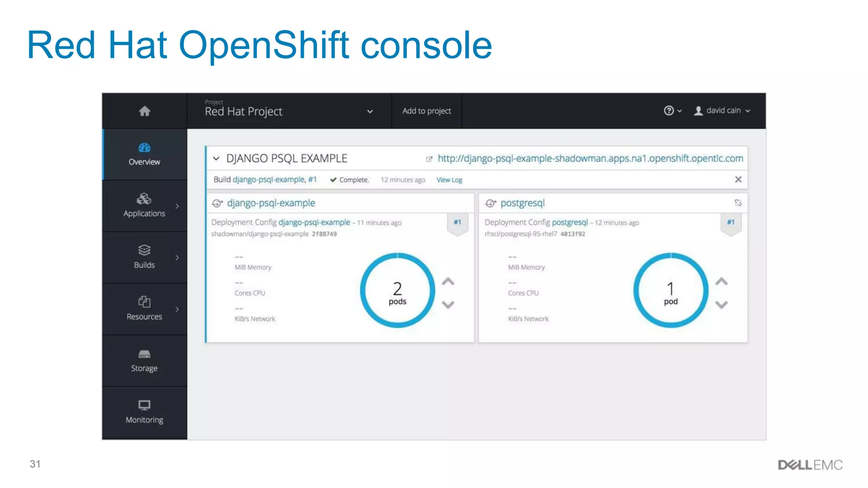Click KiB/s Network metric on django-psql-example card
This screenshot has width=868, height=488.
point(255,319)
